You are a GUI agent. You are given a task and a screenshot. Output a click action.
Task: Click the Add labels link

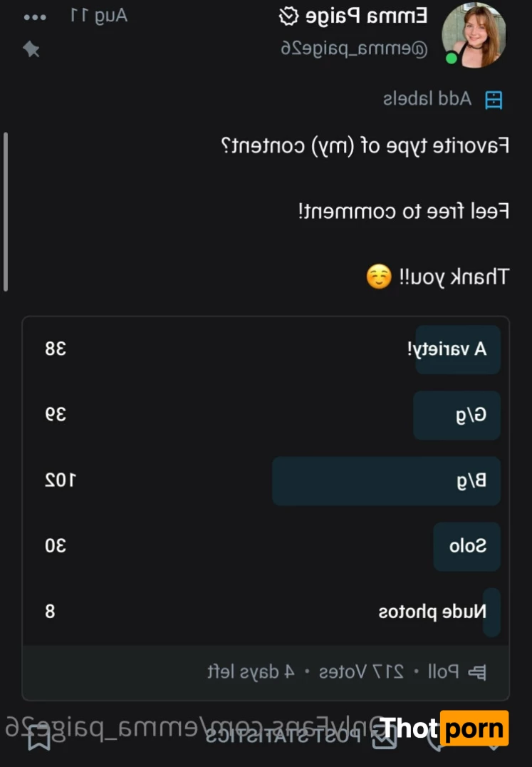pos(427,98)
